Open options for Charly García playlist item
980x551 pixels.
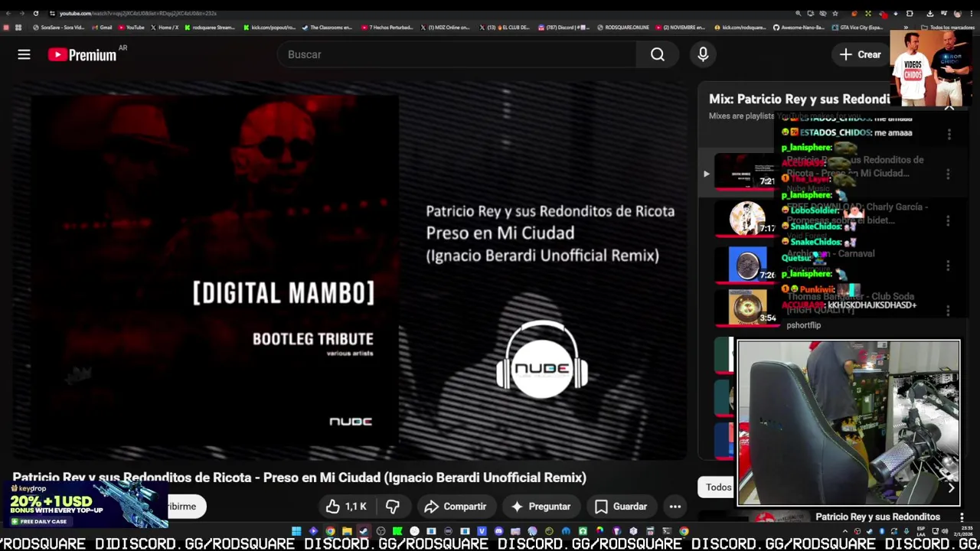[x=948, y=220]
